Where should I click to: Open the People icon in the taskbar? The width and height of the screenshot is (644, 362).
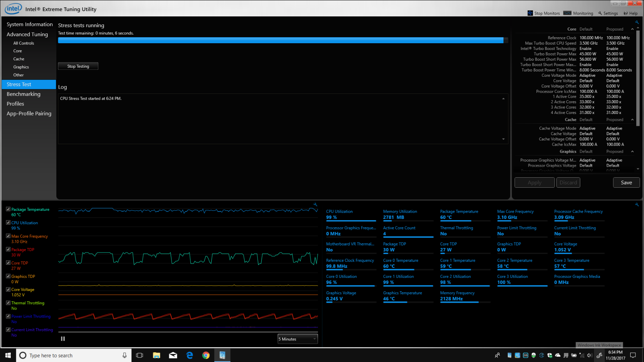(x=498, y=355)
